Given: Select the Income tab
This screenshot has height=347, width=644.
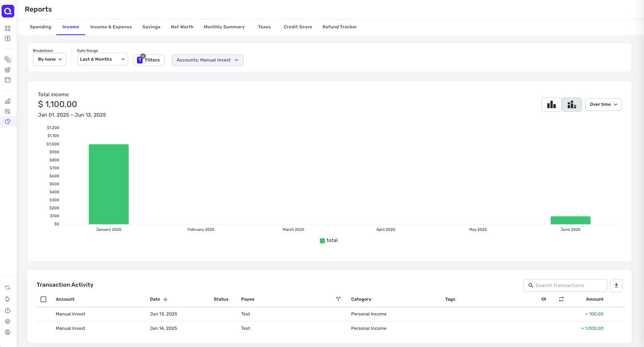Looking at the screenshot, I should point(71,27).
